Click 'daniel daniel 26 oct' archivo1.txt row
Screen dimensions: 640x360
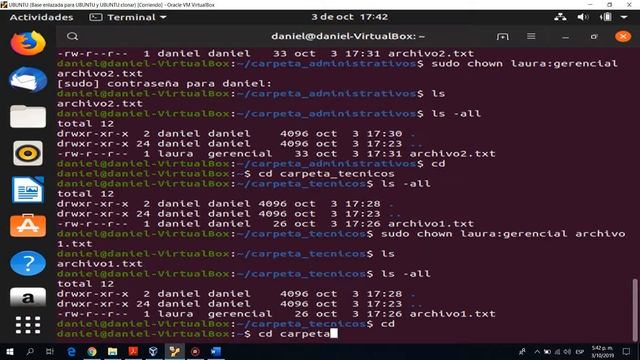click(x=265, y=224)
